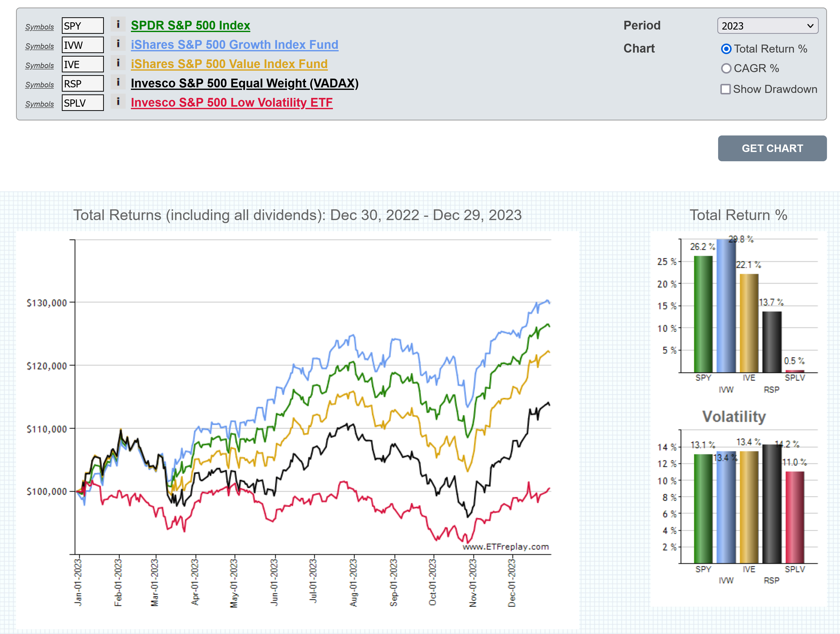Click the Symbols link beside SPY field
Viewport: 840px width, 634px height.
pyautogui.click(x=40, y=27)
